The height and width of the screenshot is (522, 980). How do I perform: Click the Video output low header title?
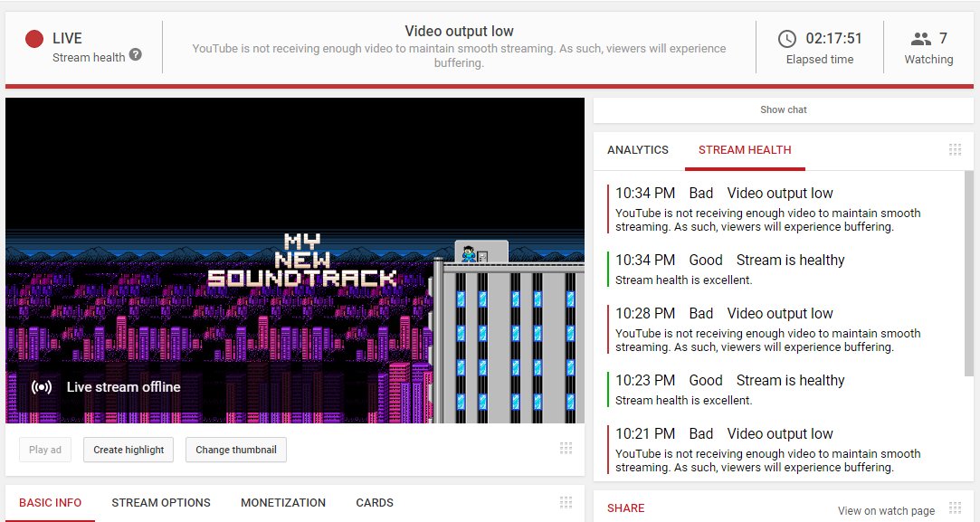(459, 32)
